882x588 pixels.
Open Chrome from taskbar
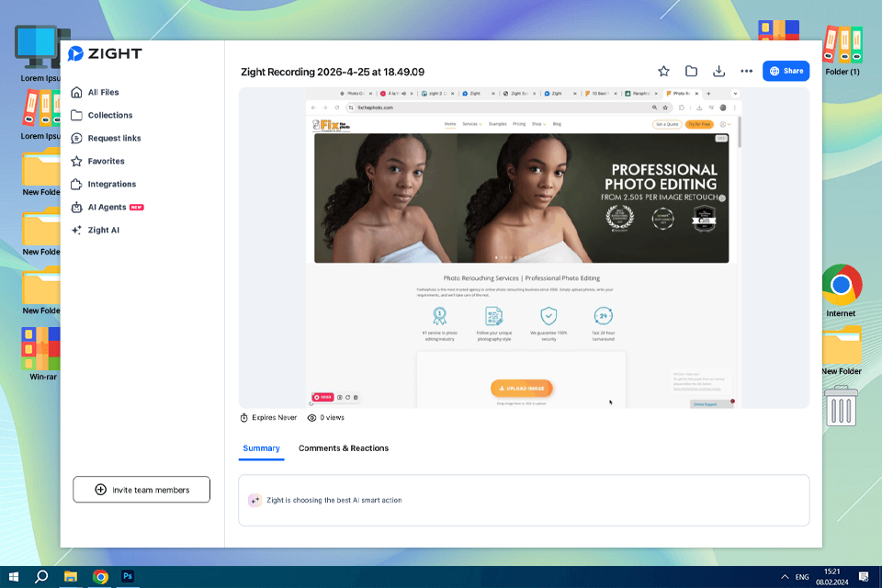[x=100, y=577]
